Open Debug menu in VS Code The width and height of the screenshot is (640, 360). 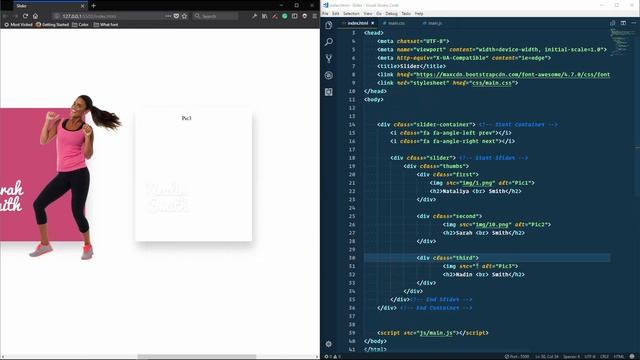point(391,13)
